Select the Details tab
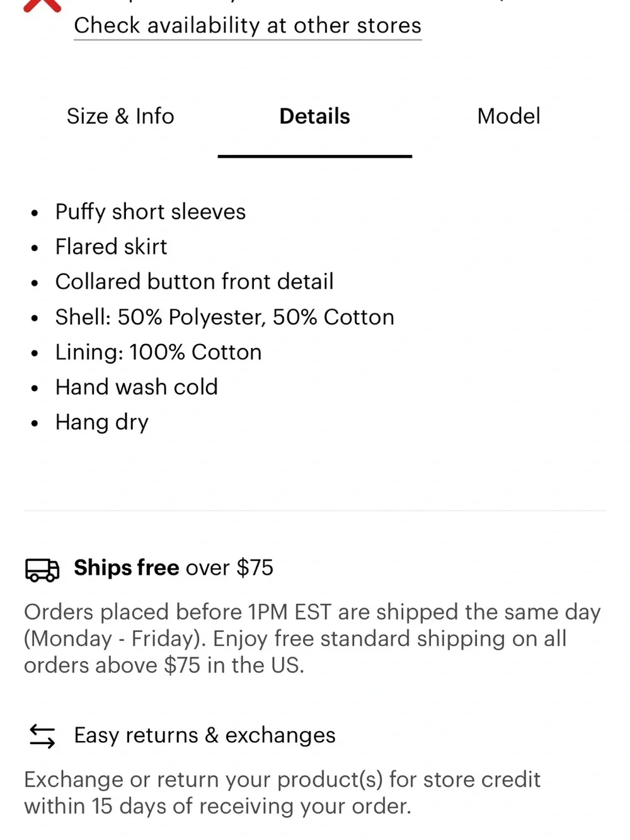The width and height of the screenshot is (630, 840). pyautogui.click(x=314, y=117)
